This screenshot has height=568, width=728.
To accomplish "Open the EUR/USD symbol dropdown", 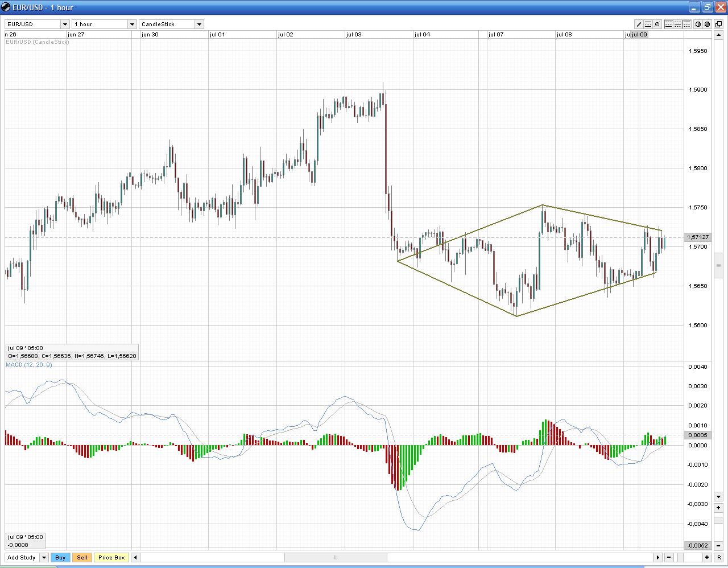I will click(65, 24).
